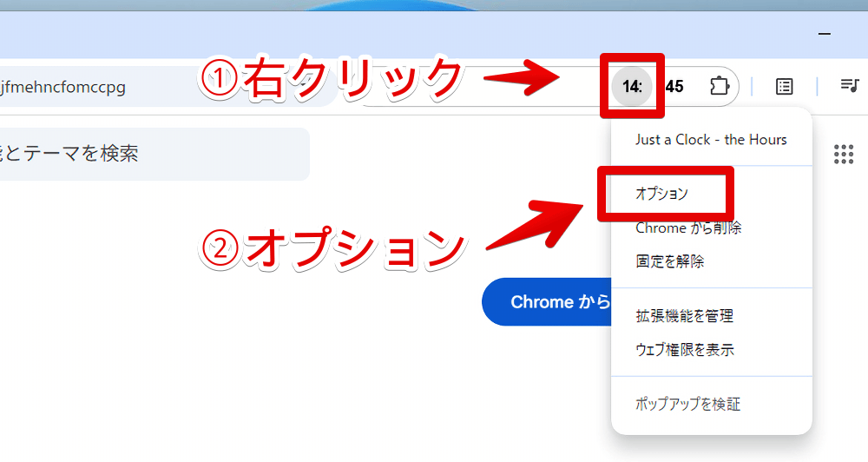This screenshot has height=462, width=868.
Task: Open 拡張機能を管理 from the menu
Action: point(684,316)
